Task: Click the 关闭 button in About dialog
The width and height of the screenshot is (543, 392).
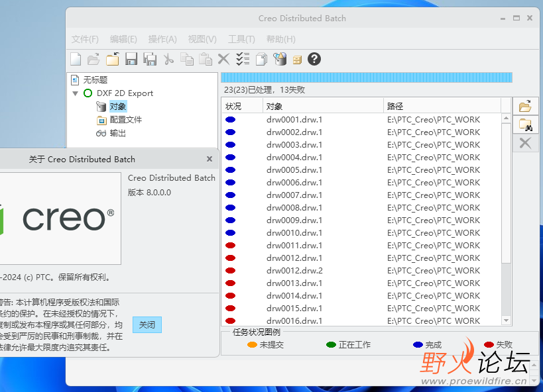Action: pyautogui.click(x=147, y=324)
